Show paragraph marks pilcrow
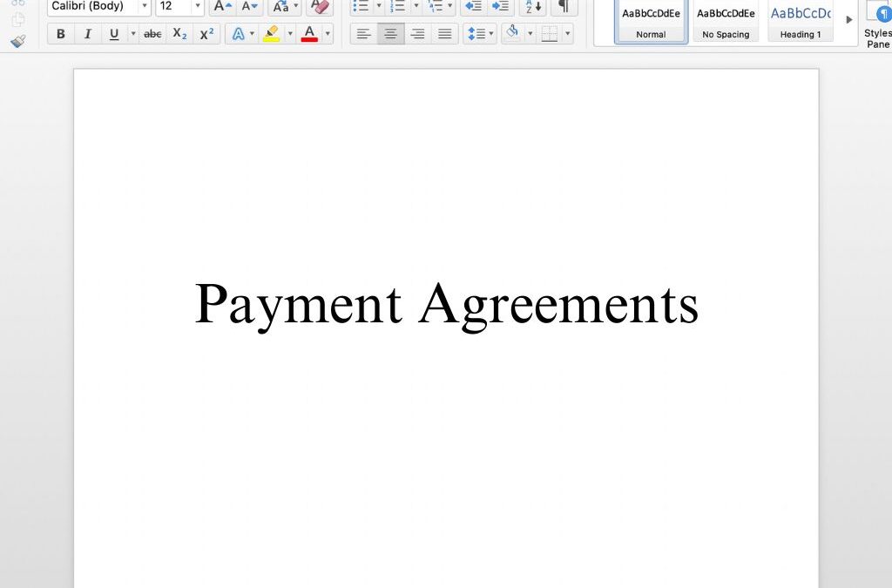The image size is (892, 588). click(x=564, y=7)
